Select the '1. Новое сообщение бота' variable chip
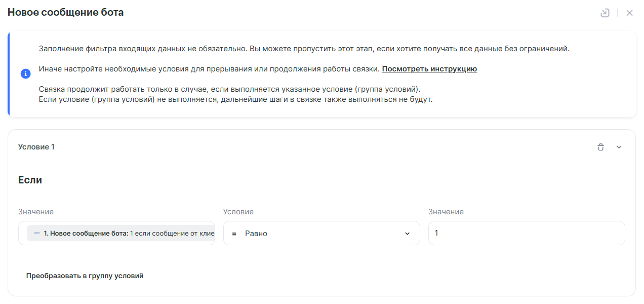The height and width of the screenshot is (304, 644). 122,234
